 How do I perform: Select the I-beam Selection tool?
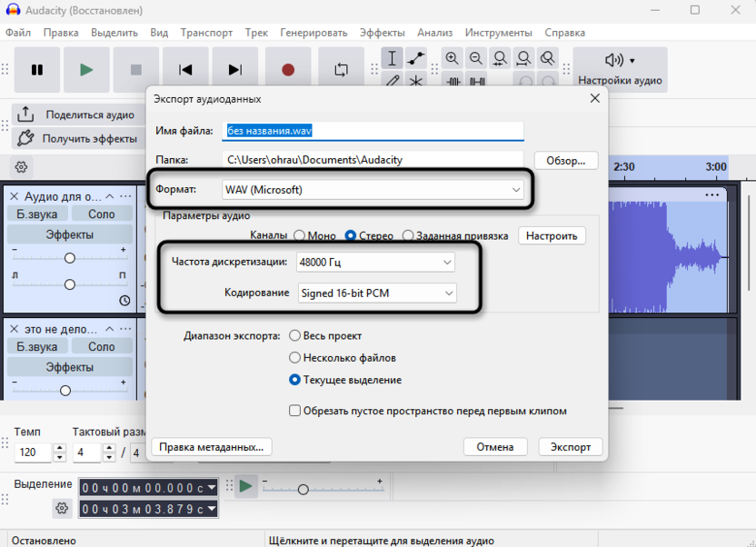(x=392, y=58)
